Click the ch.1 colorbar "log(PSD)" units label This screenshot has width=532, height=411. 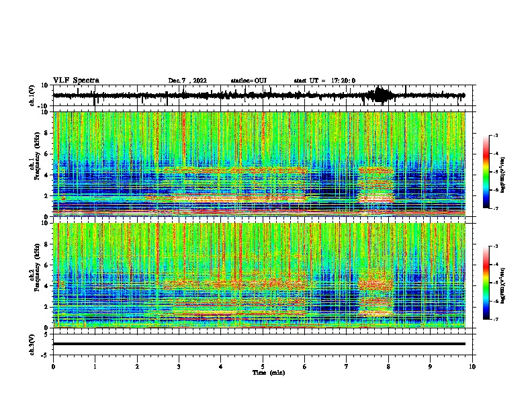[x=502, y=175]
